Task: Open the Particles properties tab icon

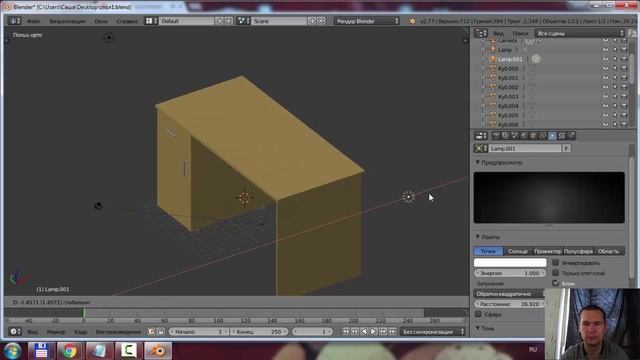Action: click(571, 136)
